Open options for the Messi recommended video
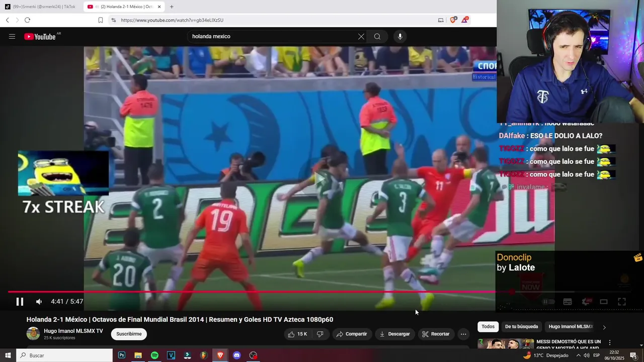Viewport: 644px width, 362px height. [610, 343]
